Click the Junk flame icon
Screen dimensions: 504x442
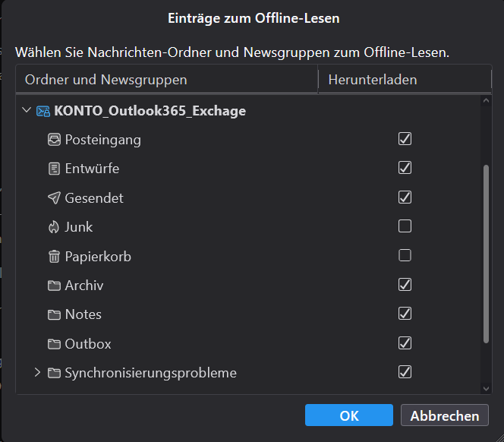53,227
